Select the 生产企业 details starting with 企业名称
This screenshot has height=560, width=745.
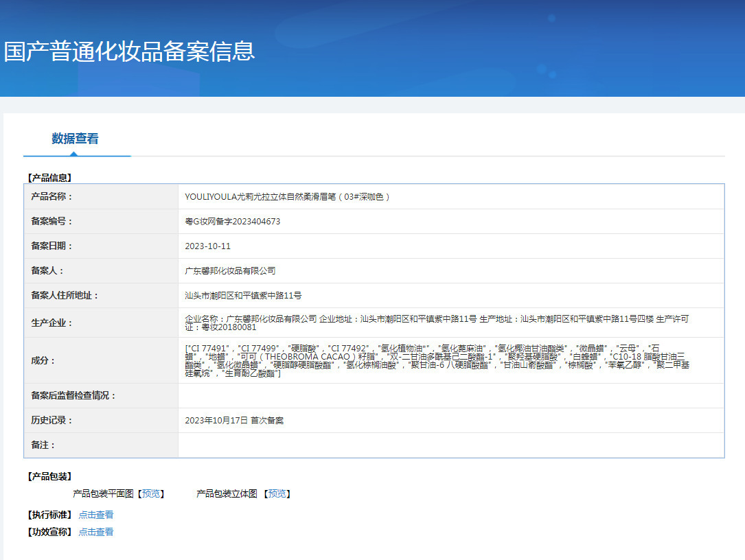point(437,323)
